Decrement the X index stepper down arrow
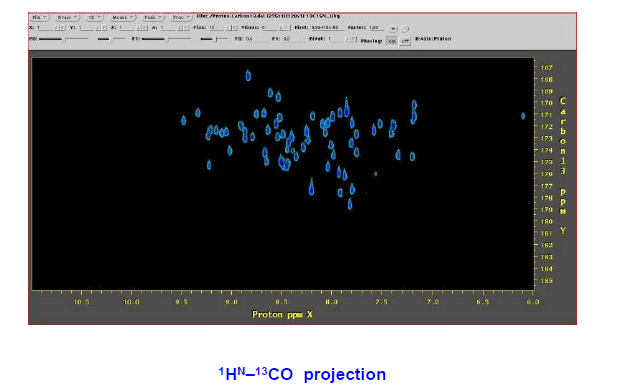The image size is (617, 387). 63,28
